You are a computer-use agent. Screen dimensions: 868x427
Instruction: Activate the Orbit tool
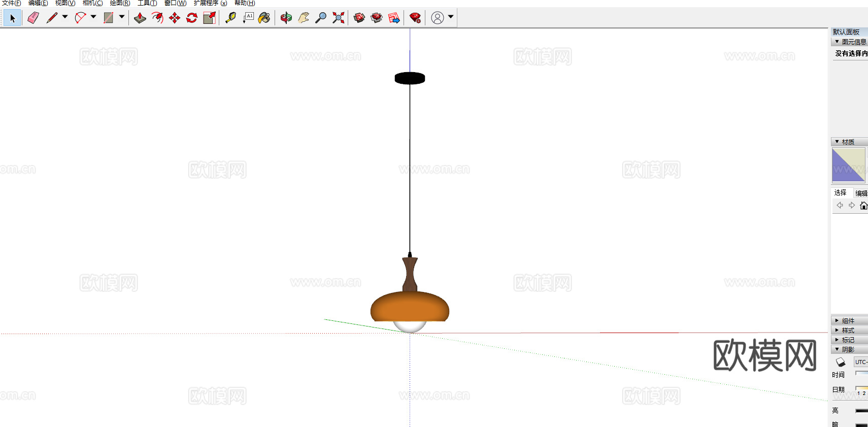pyautogui.click(x=286, y=18)
